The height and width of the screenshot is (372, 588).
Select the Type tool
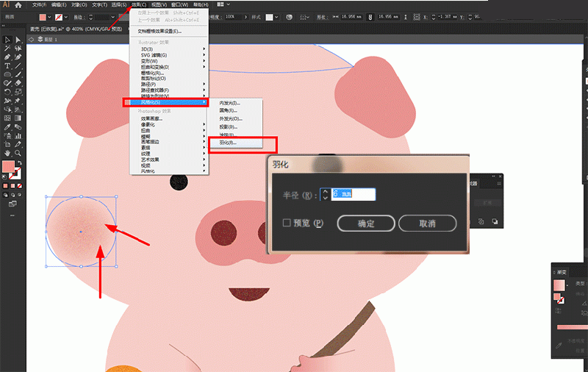[7, 66]
